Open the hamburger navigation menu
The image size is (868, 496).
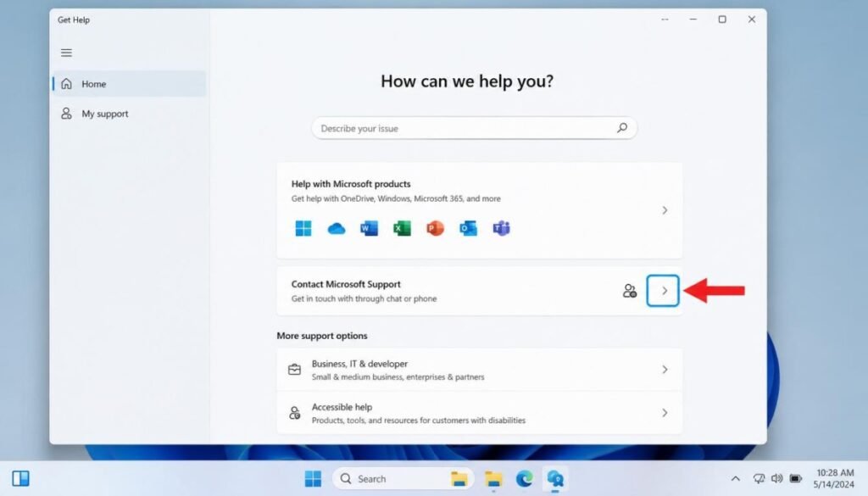pyautogui.click(x=66, y=53)
